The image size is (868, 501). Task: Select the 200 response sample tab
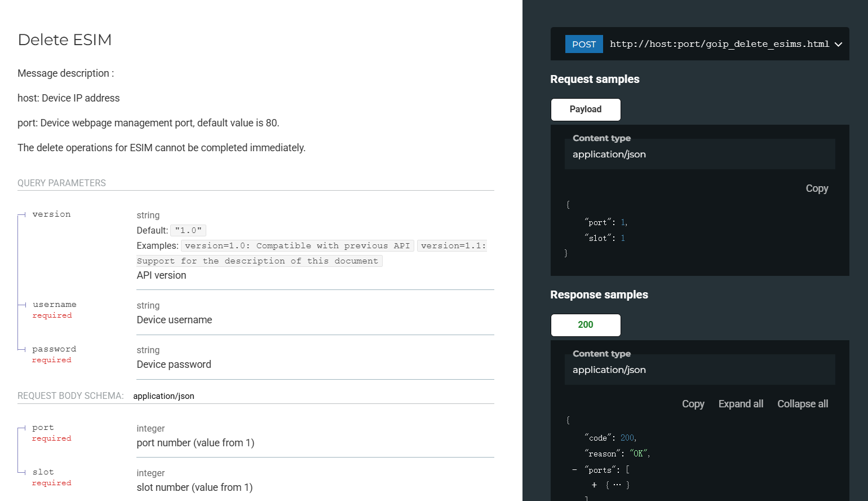click(x=585, y=325)
